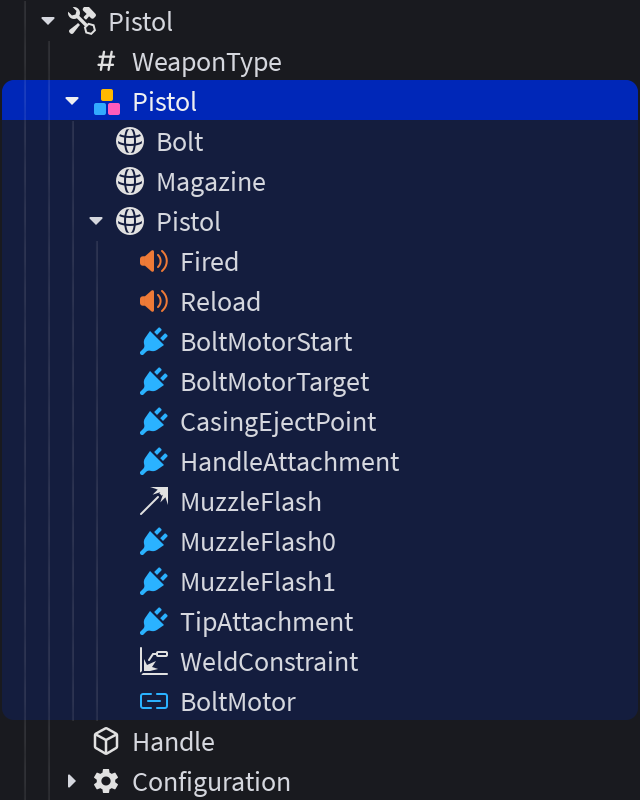Image resolution: width=640 pixels, height=800 pixels.
Task: Click the gear icon beside Configuration
Action: coord(106,782)
